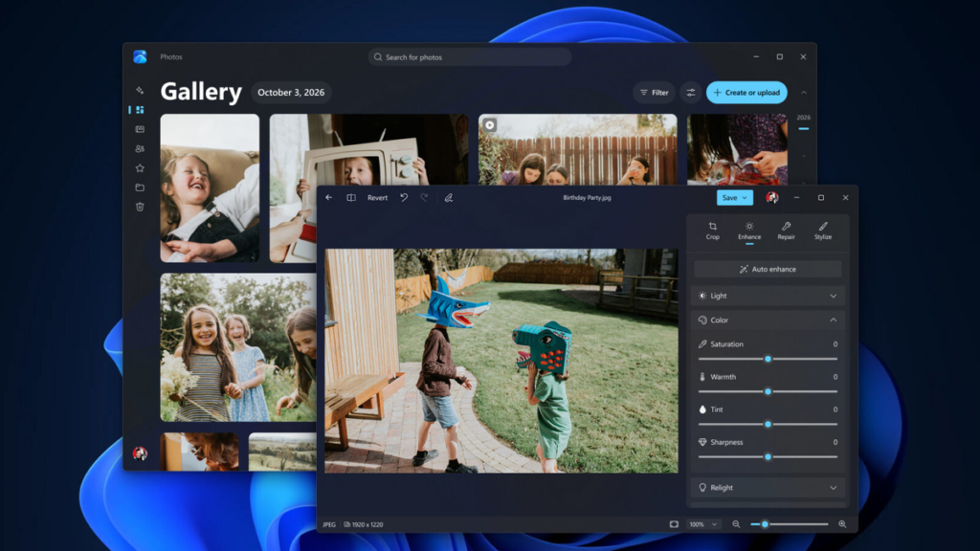Click the profile avatar in editor title bar

(772, 197)
